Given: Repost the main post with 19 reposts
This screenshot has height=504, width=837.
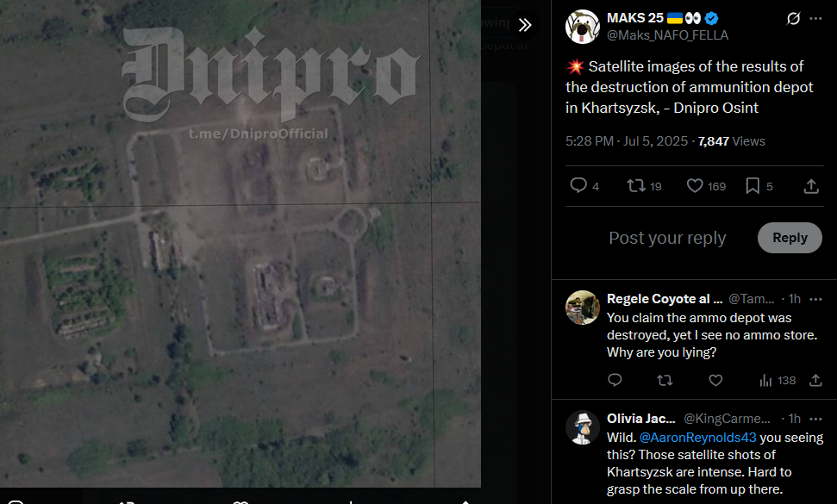Looking at the screenshot, I should pyautogui.click(x=636, y=185).
